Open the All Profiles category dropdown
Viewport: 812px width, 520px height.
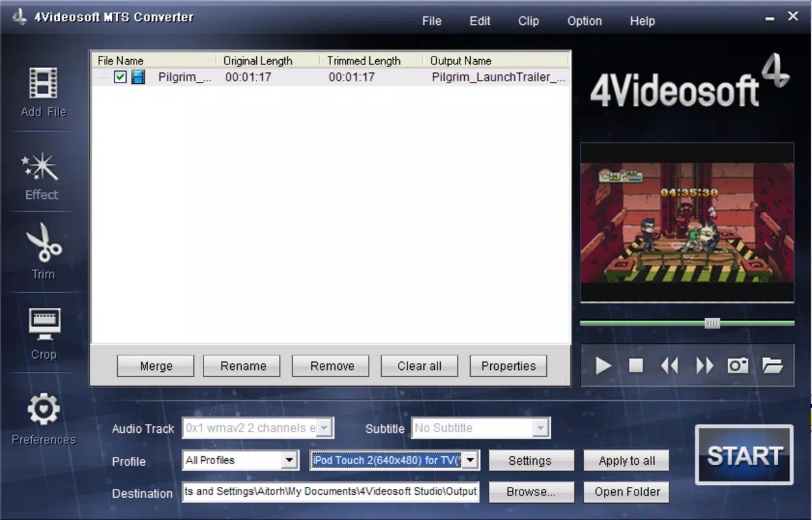point(290,460)
